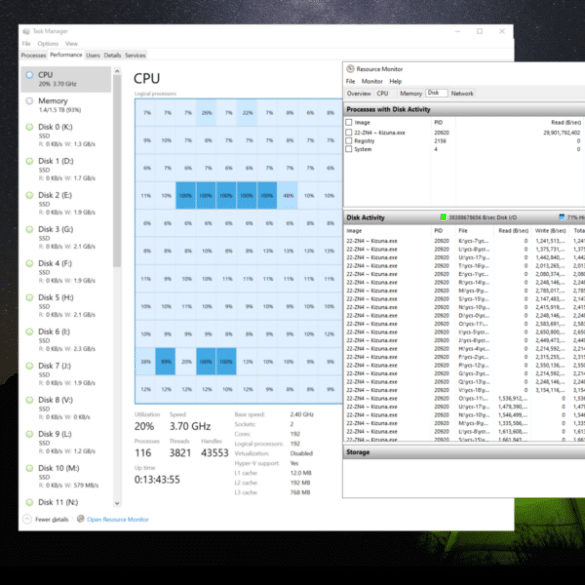Click the Task Manager title bar icon
The width and height of the screenshot is (585, 585).
(26, 31)
